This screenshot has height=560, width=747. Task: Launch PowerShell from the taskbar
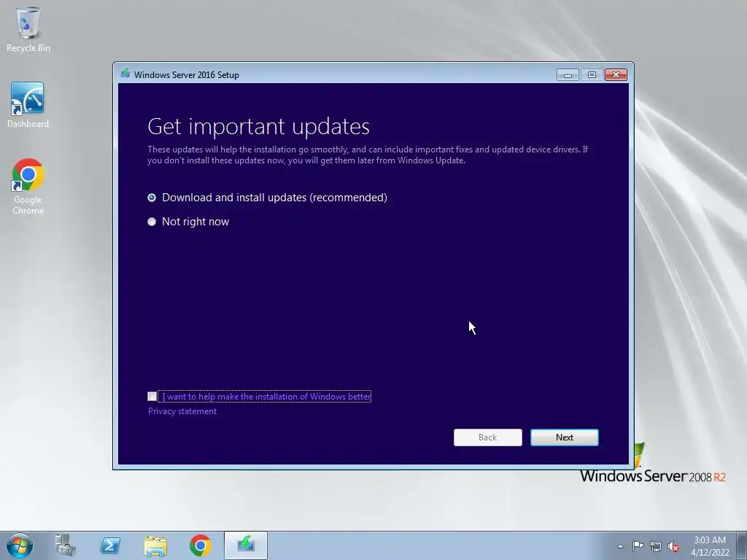click(x=110, y=545)
